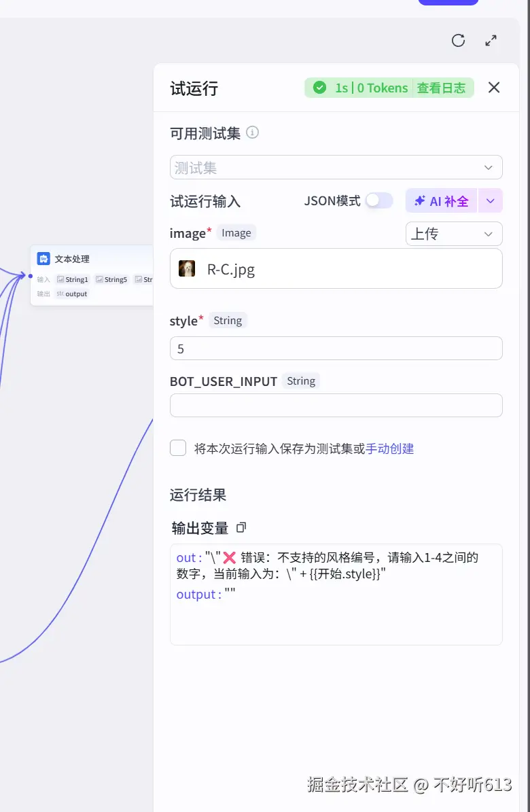Click the style input field containing 5
The image size is (530, 812).
coord(336,349)
